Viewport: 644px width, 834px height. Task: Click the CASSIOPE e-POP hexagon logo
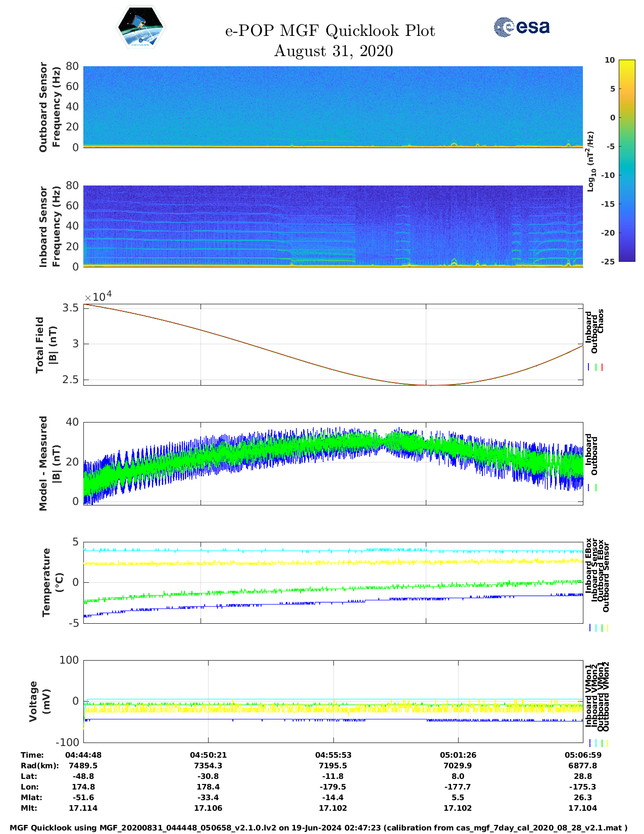(x=140, y=27)
